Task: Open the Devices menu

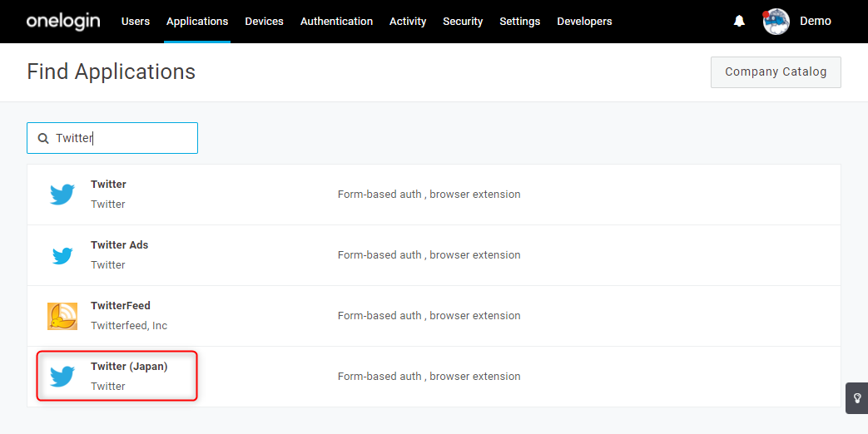Action: tap(264, 21)
